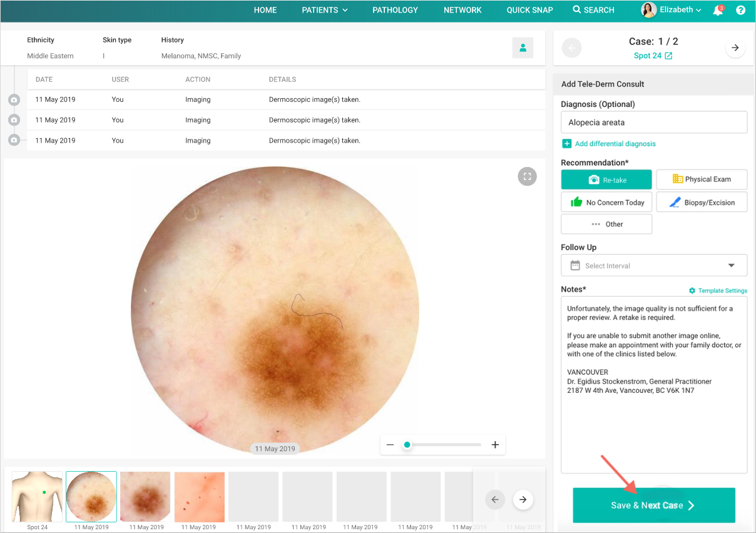Image resolution: width=756 pixels, height=533 pixels.
Task: Click the search magnifier icon
Action: 576,9
